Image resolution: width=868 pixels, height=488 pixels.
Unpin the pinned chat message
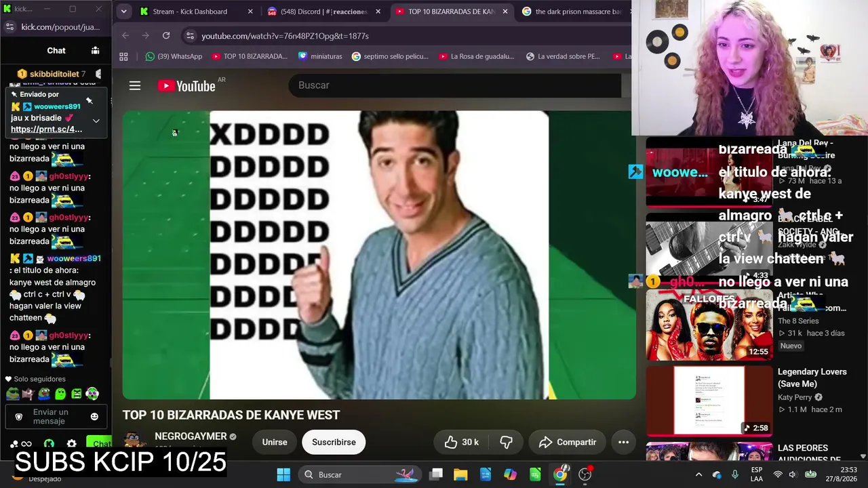coord(89,100)
